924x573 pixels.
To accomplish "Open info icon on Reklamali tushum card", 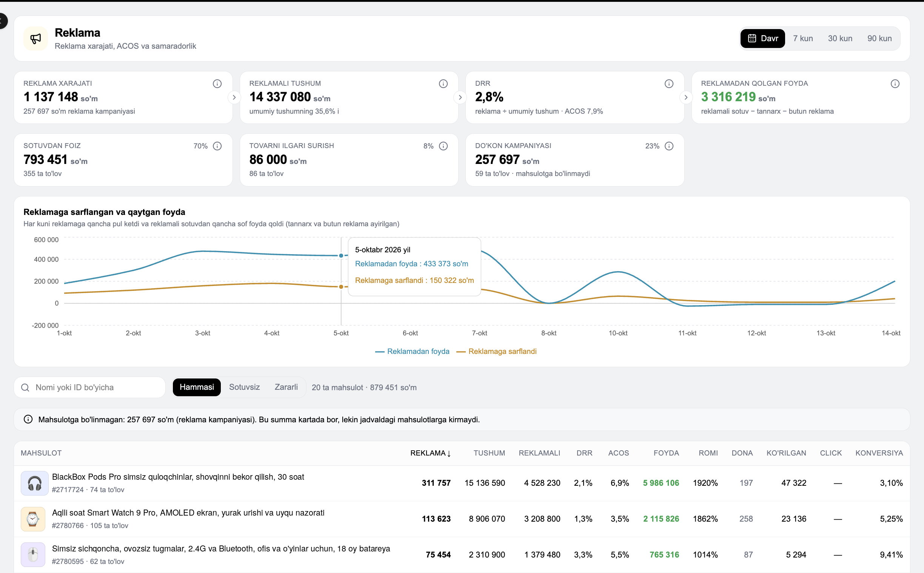I will [x=443, y=84].
